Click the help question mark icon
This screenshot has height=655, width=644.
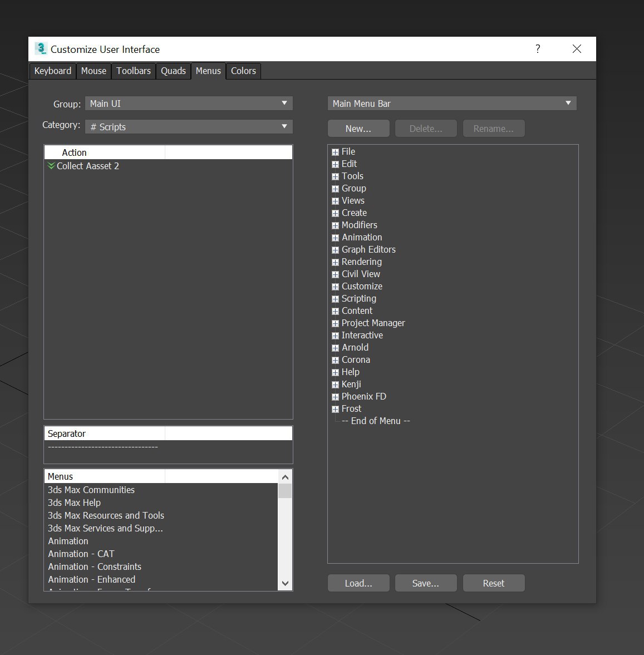(x=538, y=49)
